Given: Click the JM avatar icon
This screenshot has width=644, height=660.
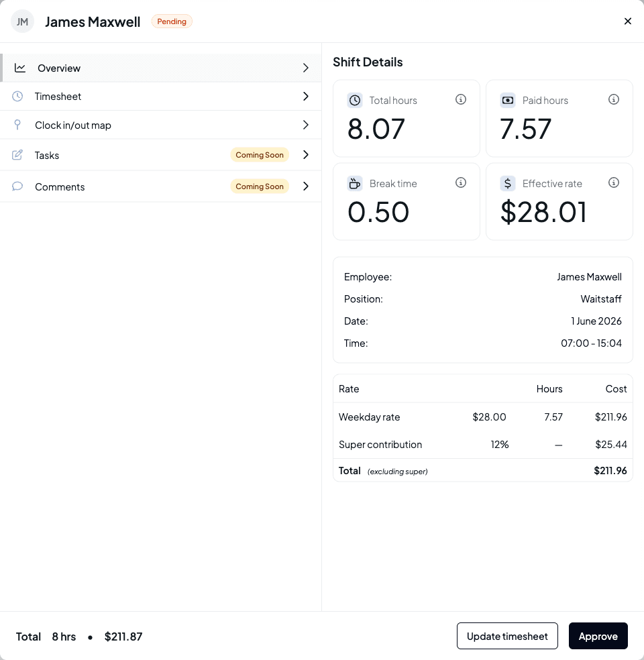Looking at the screenshot, I should pos(22,21).
